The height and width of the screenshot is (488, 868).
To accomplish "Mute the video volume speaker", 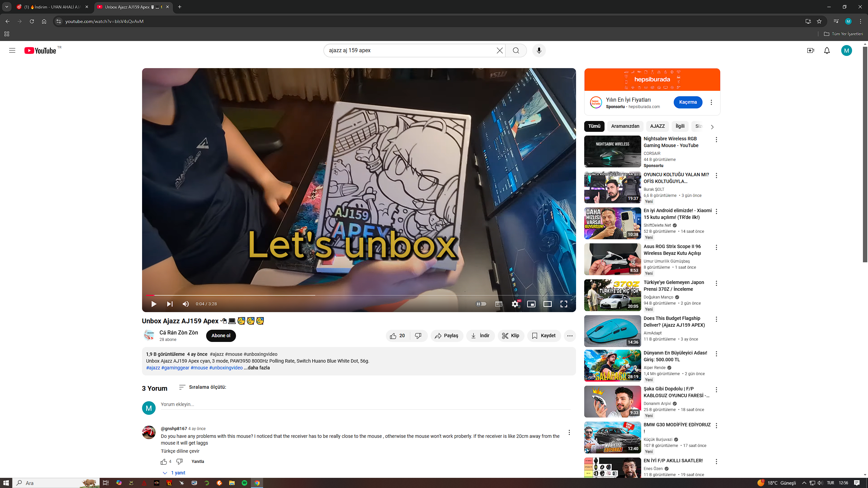I will click(x=185, y=304).
